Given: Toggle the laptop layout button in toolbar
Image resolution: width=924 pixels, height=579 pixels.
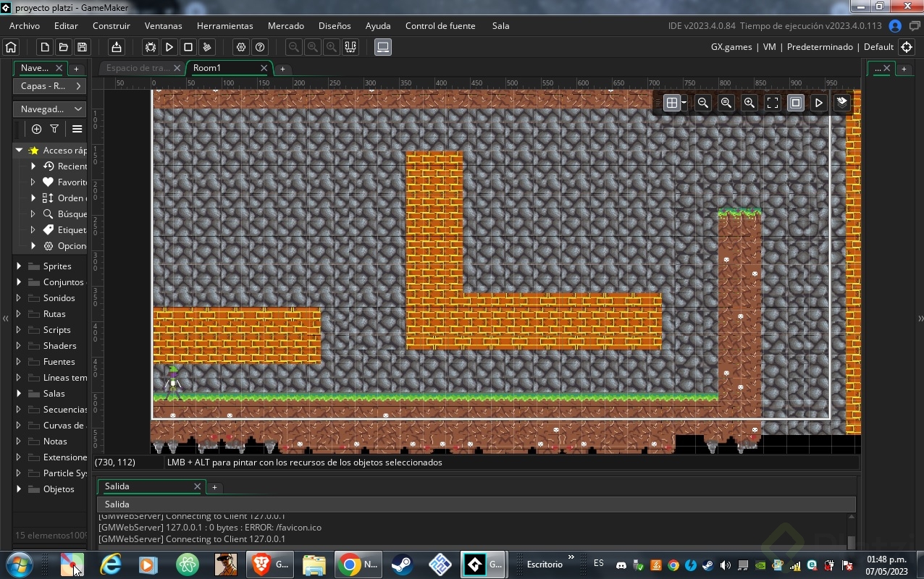Looking at the screenshot, I should (x=383, y=47).
